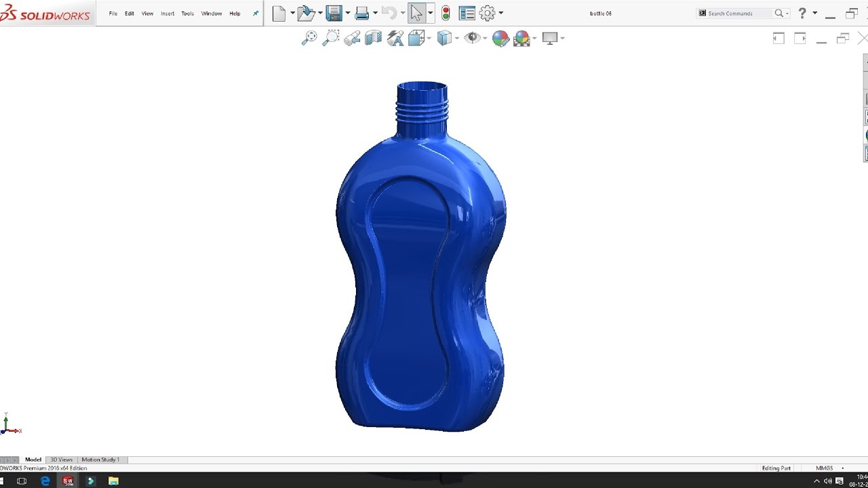The height and width of the screenshot is (488, 868).
Task: Launch Edge browser from taskbar
Action: coord(45,481)
